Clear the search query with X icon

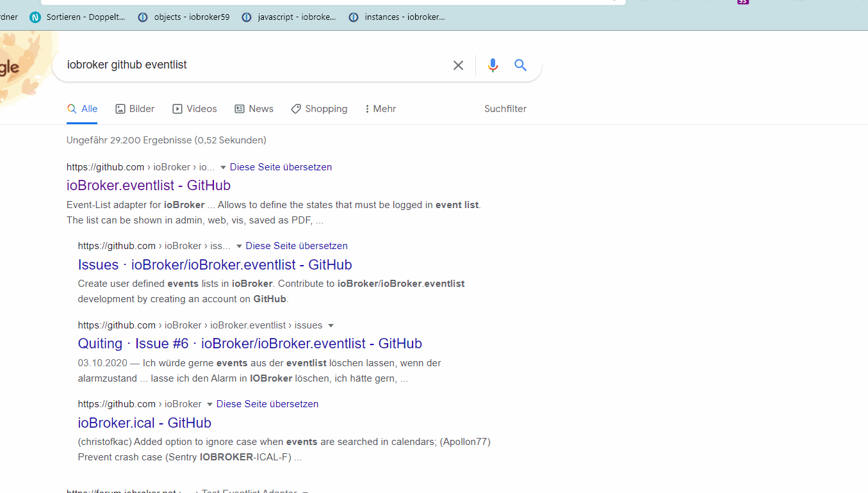pos(458,65)
